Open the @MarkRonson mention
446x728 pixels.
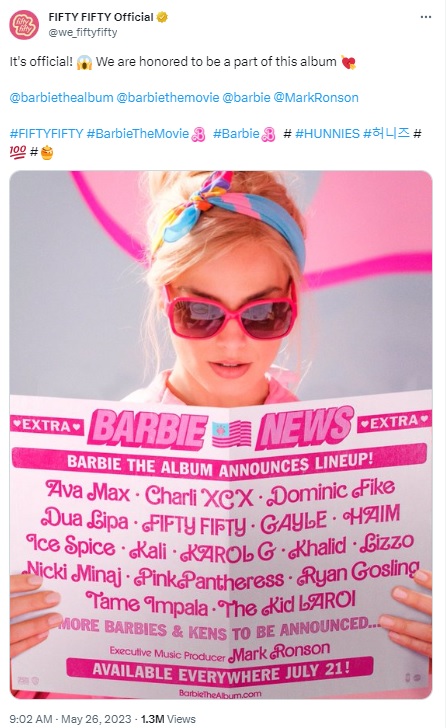tap(316, 98)
